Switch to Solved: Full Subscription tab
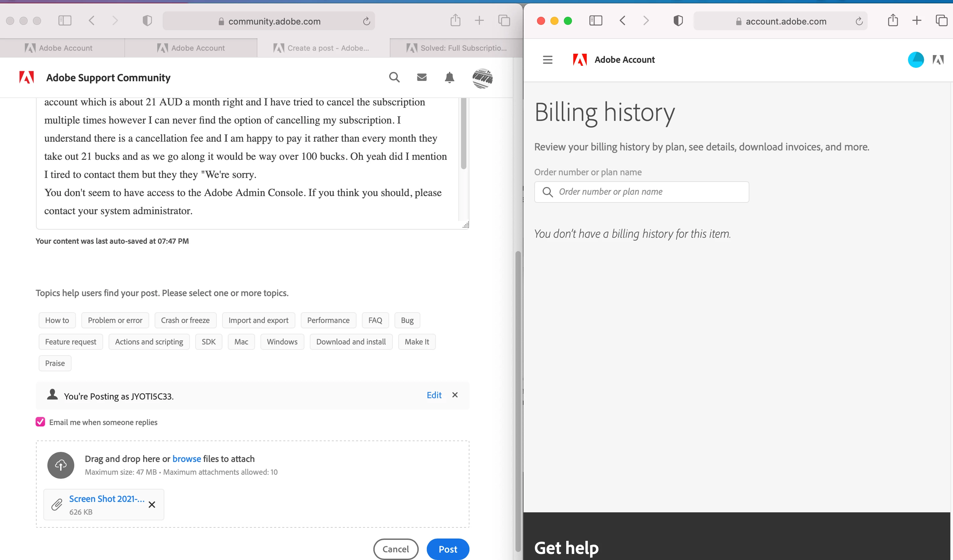The width and height of the screenshot is (953, 560). [456, 48]
